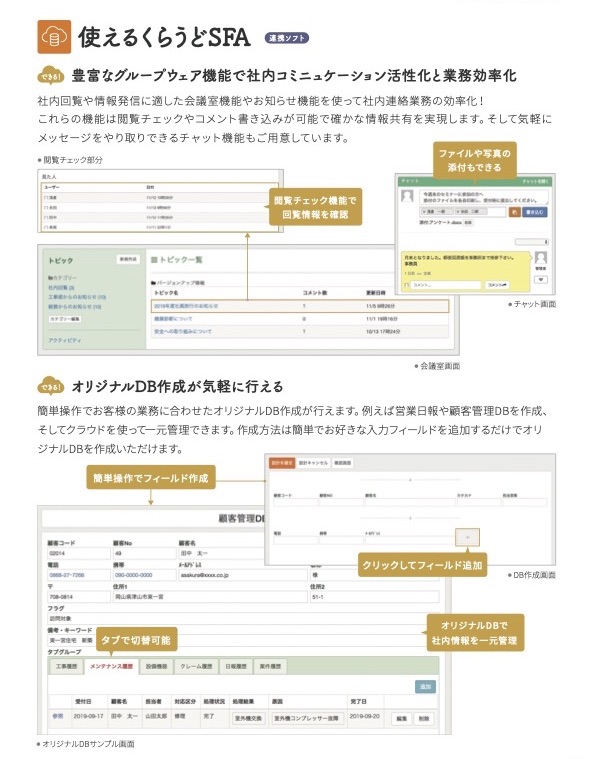Click the コメント submit button
The height and width of the screenshot is (759, 595).
click(x=498, y=285)
